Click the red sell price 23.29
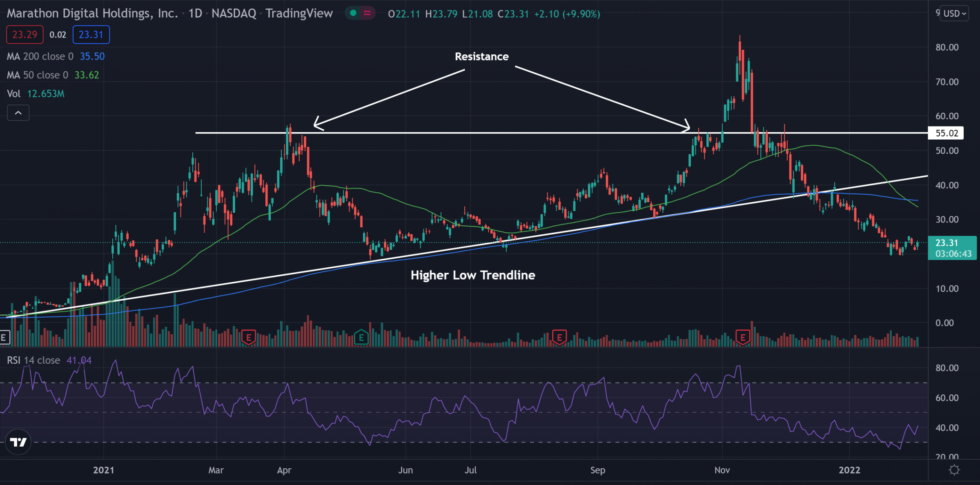 tap(25, 35)
